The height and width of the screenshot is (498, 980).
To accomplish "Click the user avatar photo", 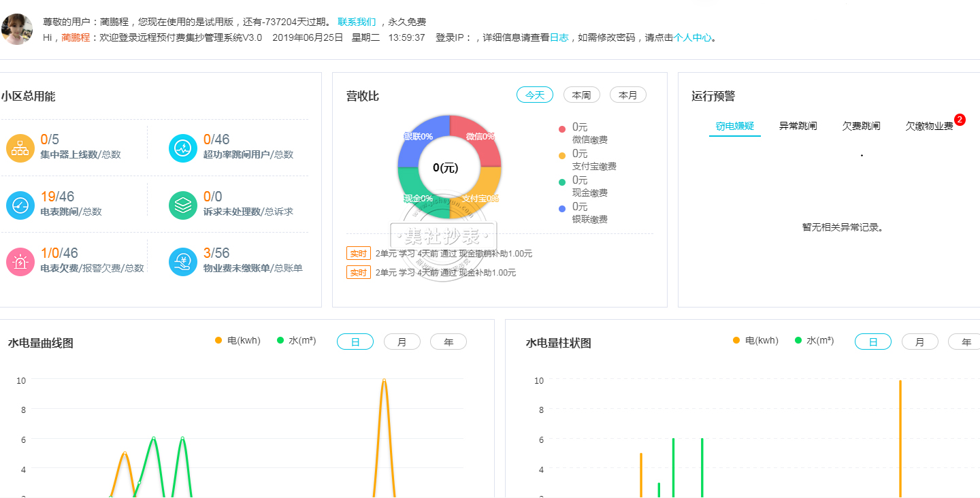I will 17,29.
